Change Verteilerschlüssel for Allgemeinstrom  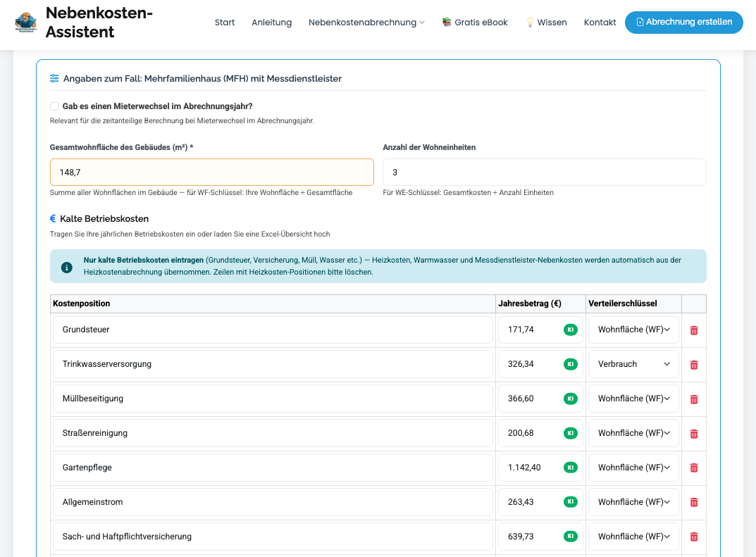(633, 502)
